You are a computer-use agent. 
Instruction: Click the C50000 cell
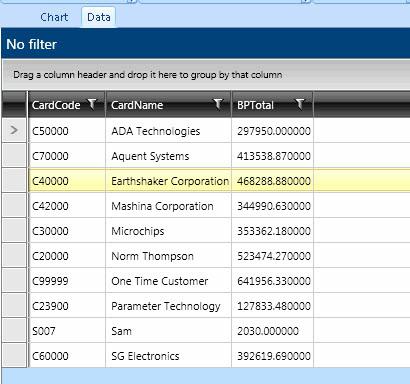(67, 131)
